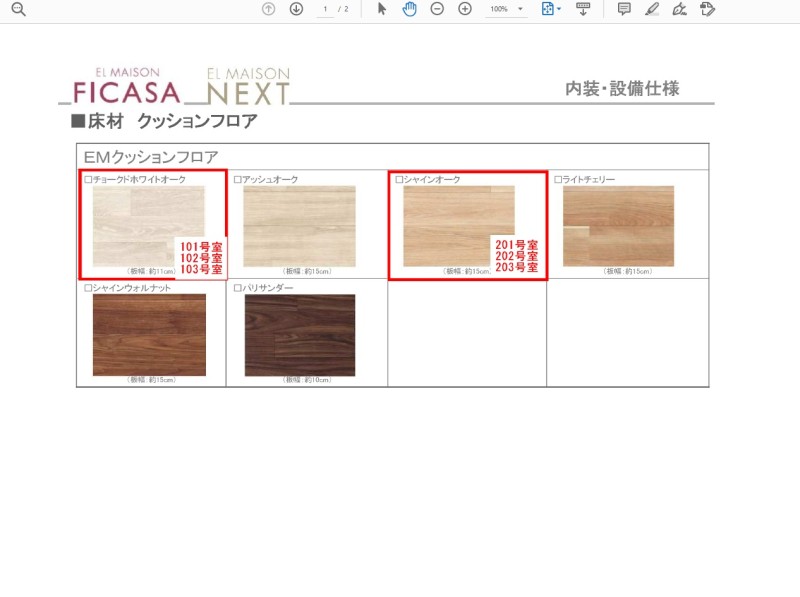Click the シャインオーク floor sample
Screen dimensions: 800x597
click(x=459, y=226)
